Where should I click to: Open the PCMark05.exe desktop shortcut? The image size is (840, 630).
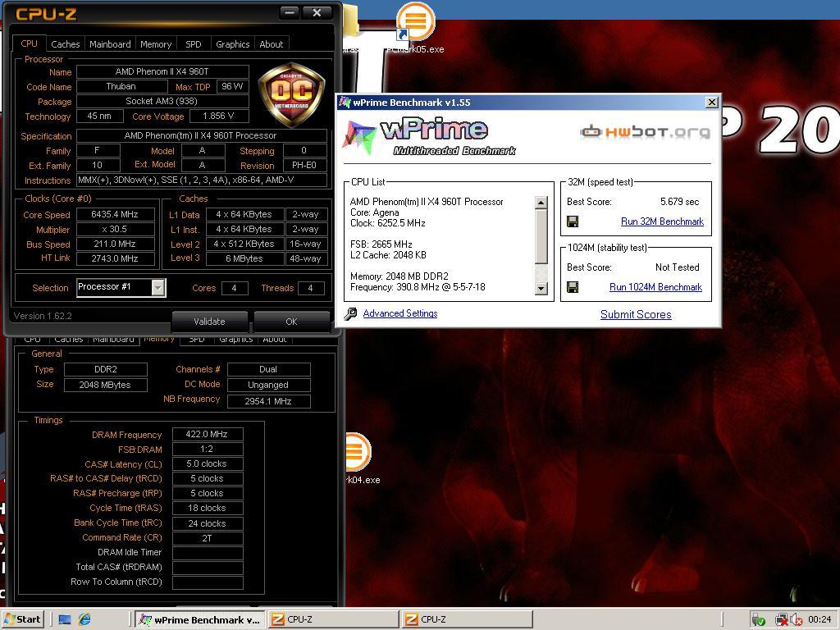[415, 27]
